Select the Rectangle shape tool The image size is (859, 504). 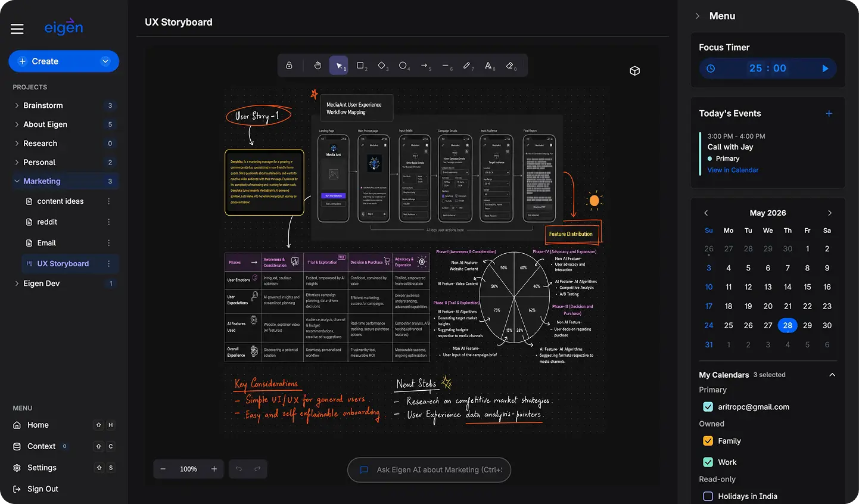[360, 66]
